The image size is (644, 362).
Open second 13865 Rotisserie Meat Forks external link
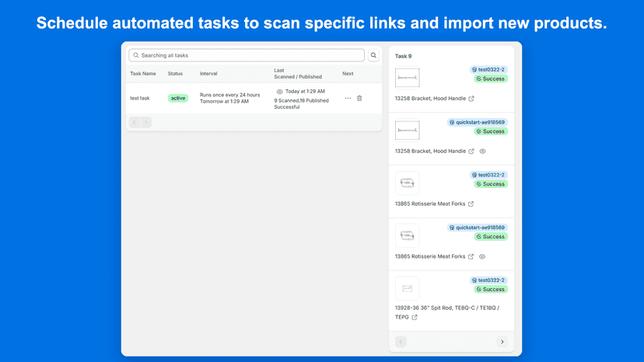coord(471,256)
